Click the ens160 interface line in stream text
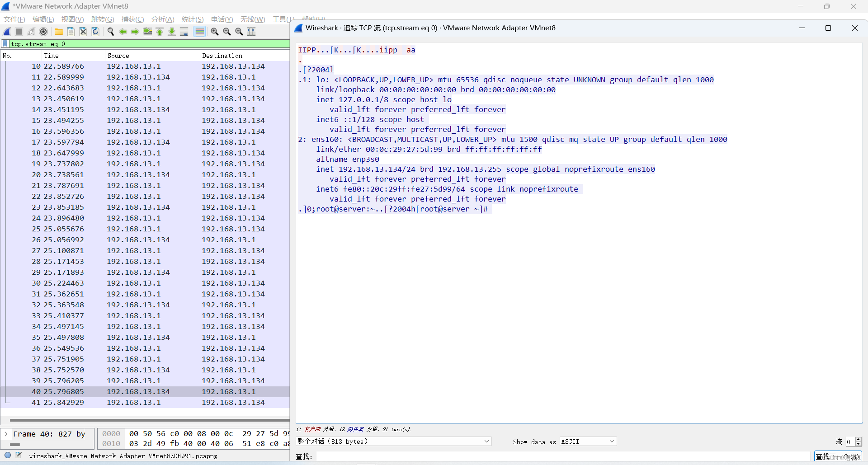The width and height of the screenshot is (868, 465). (x=513, y=140)
